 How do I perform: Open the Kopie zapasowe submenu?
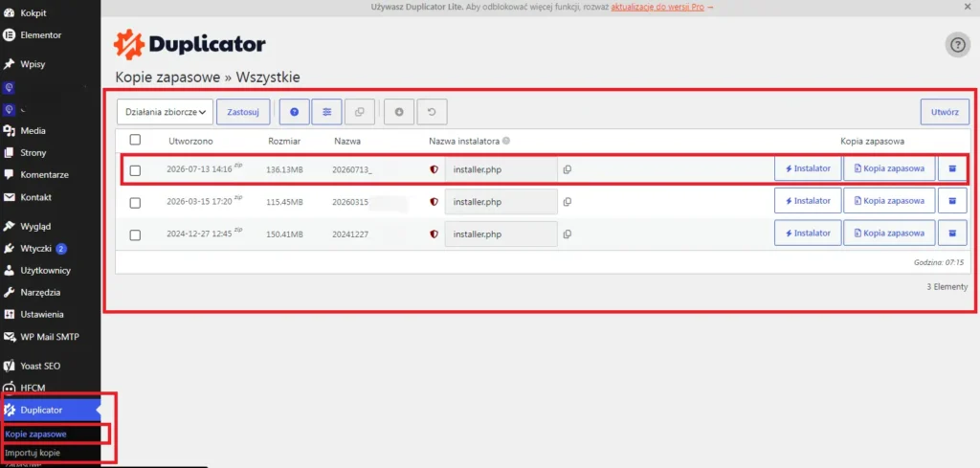pyautogui.click(x=35, y=434)
